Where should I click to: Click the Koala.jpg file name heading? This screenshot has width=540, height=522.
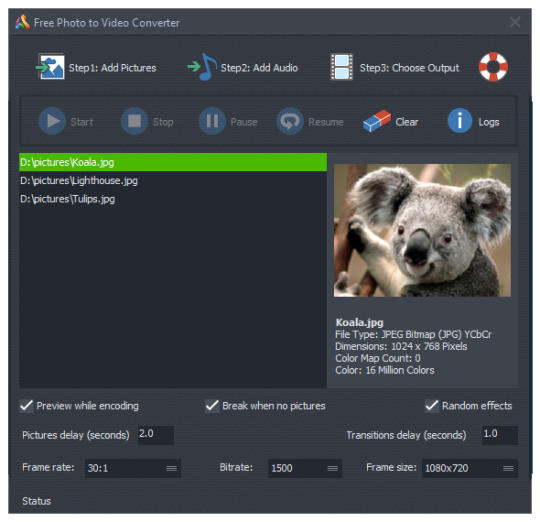360,323
